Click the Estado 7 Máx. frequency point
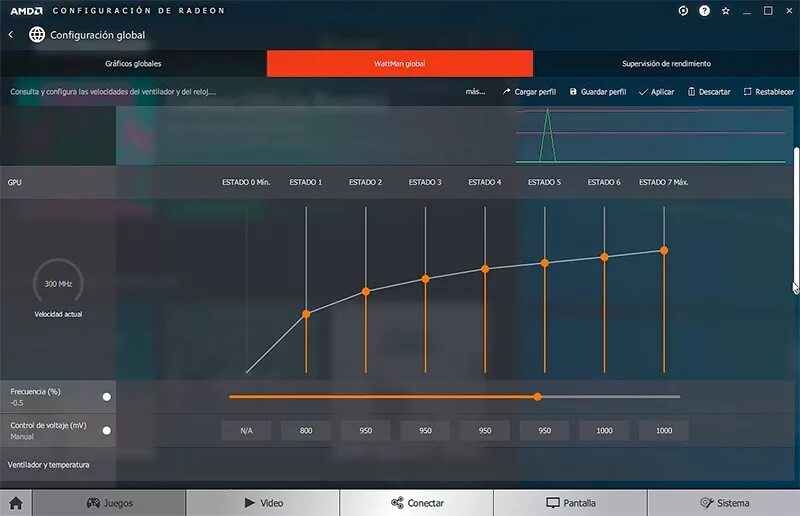Image resolution: width=800 pixels, height=516 pixels. 664,251
